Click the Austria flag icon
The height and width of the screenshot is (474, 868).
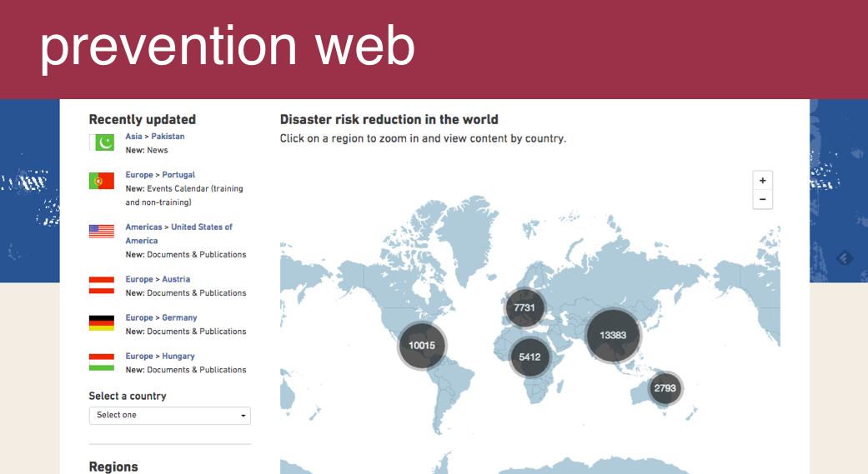point(102,286)
